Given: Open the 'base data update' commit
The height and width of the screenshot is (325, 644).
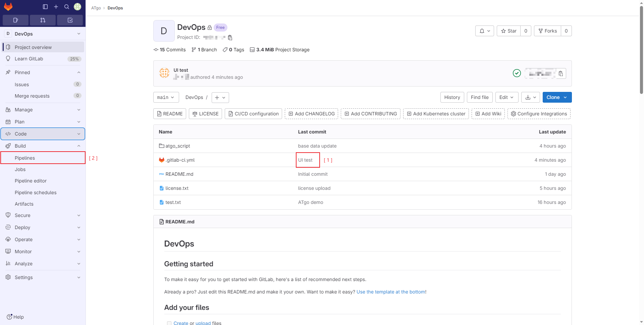Looking at the screenshot, I should (317, 146).
